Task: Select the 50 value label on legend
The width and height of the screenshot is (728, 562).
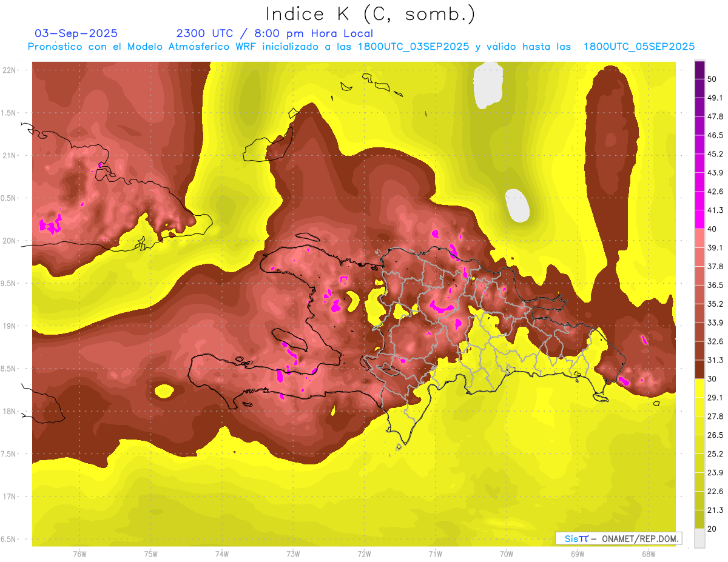Action: point(712,79)
